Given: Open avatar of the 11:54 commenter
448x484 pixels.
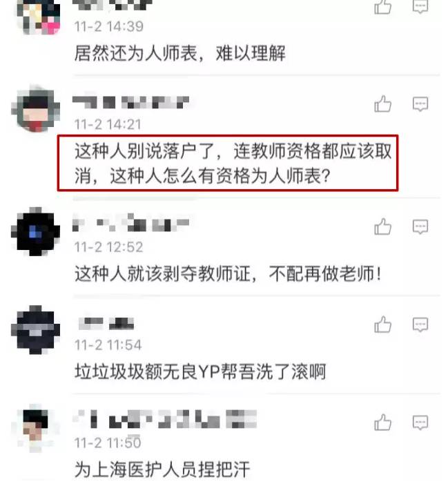Looking at the screenshot, I should tap(35, 329).
